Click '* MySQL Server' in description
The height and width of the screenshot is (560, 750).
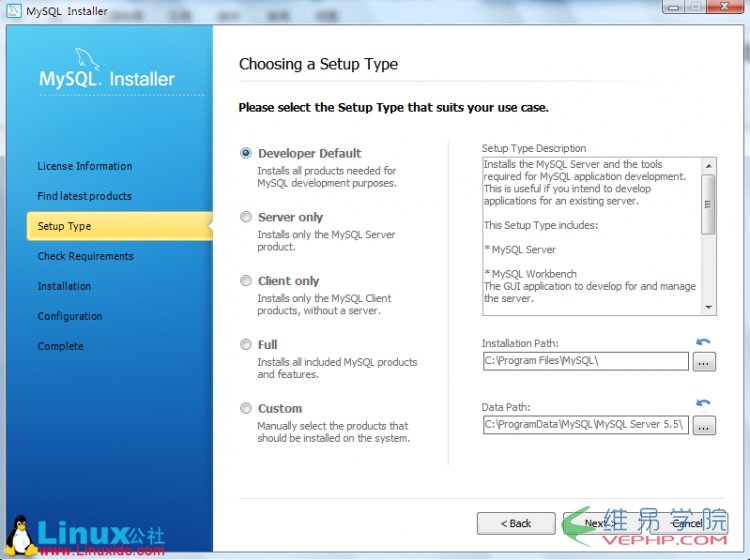520,250
